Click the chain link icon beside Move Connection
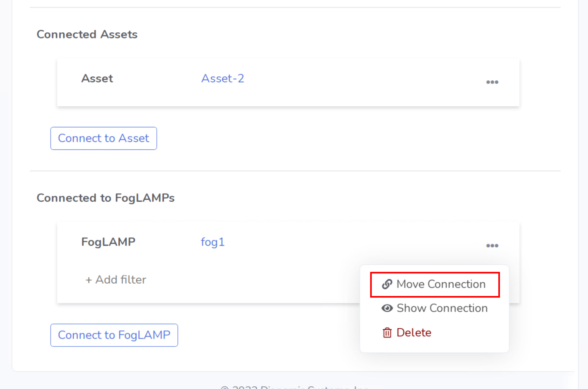This screenshot has width=588, height=389. tap(387, 284)
